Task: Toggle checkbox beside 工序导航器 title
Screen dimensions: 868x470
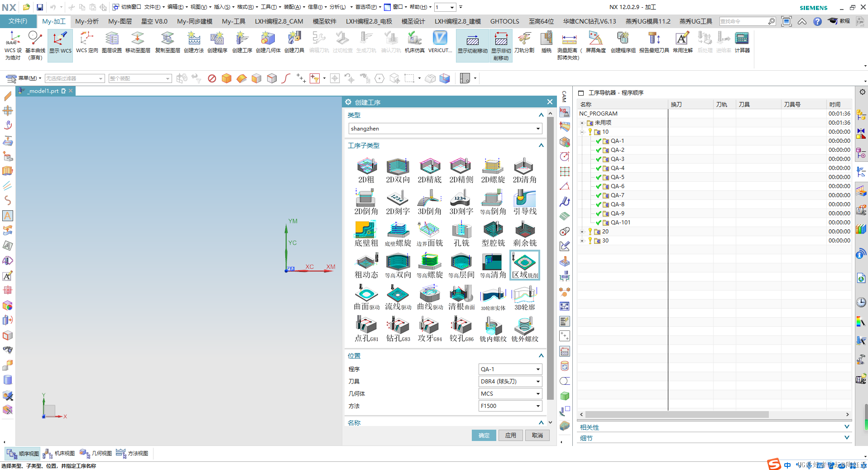Action: pos(581,93)
